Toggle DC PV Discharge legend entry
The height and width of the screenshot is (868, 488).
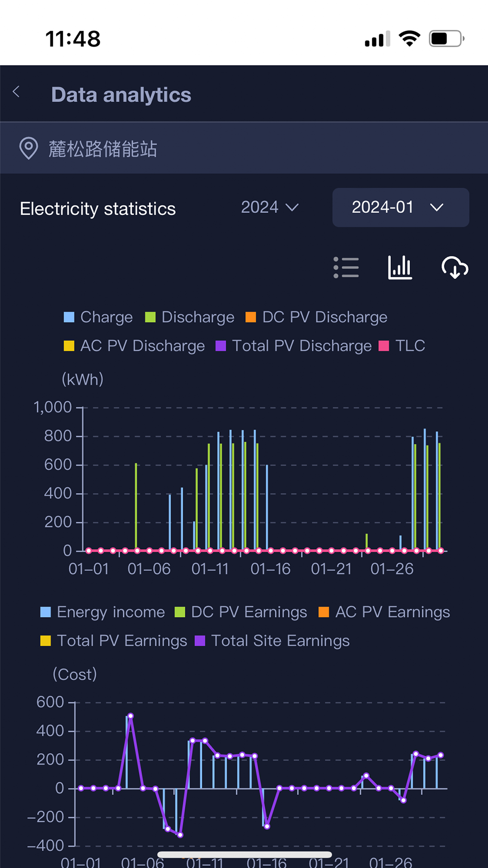(x=316, y=317)
